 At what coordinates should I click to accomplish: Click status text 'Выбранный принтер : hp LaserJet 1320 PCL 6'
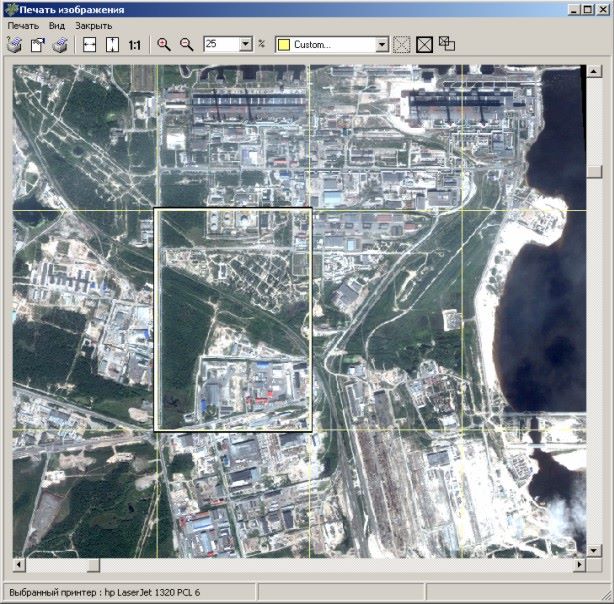pos(105,592)
